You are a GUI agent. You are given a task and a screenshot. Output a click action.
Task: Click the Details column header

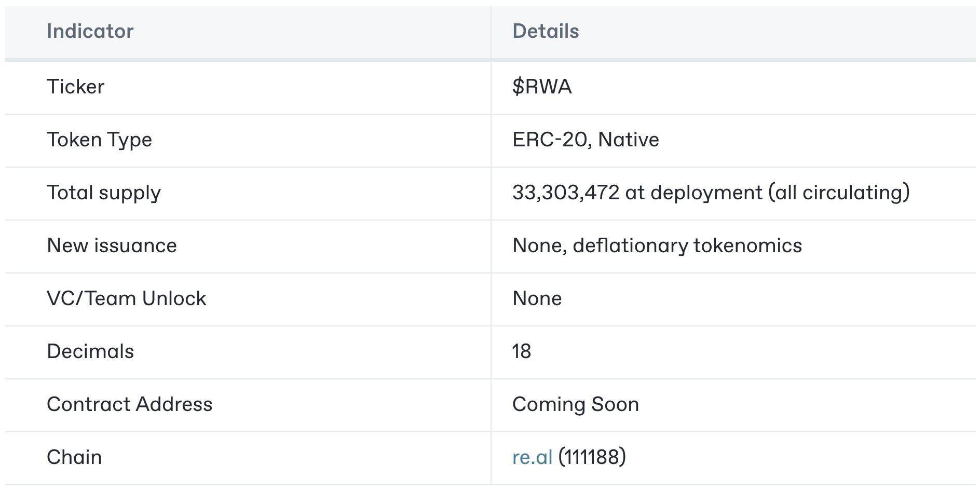coord(546,31)
